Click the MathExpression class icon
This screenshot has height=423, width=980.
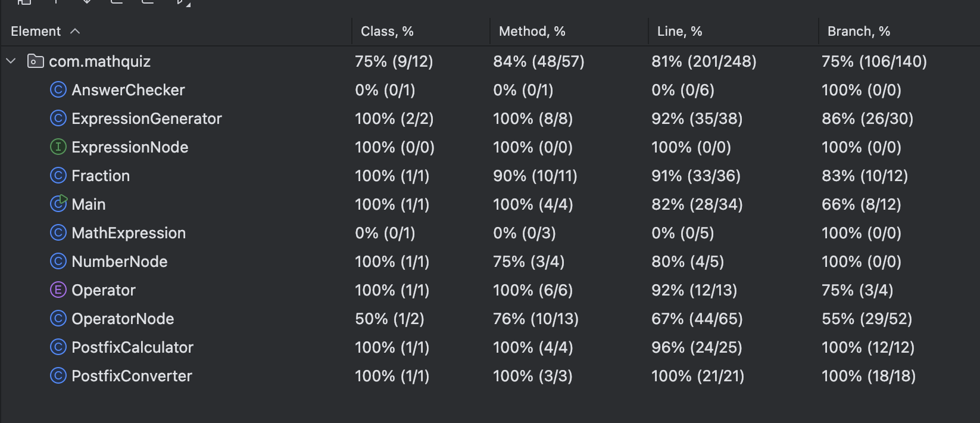pyautogui.click(x=58, y=233)
